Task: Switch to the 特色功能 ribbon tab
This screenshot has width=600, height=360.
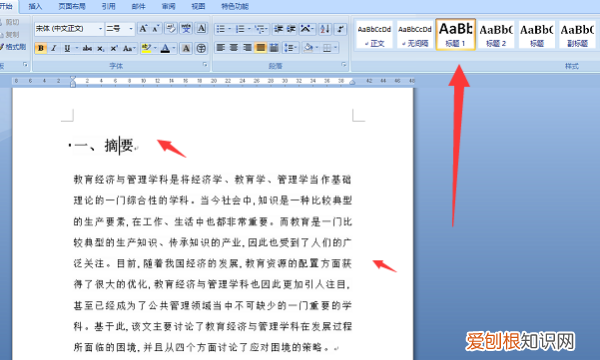Action: point(235,6)
